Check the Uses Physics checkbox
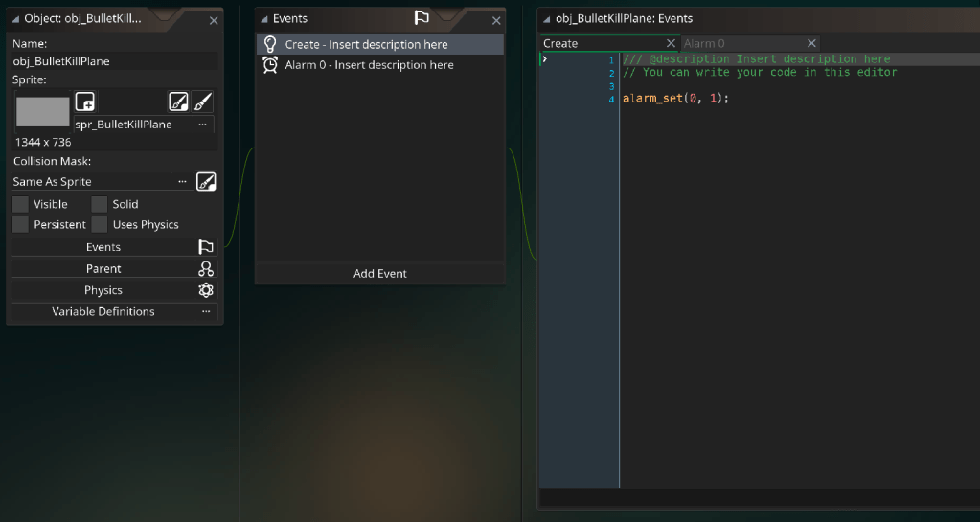Image resolution: width=980 pixels, height=522 pixels. pyautogui.click(x=100, y=225)
